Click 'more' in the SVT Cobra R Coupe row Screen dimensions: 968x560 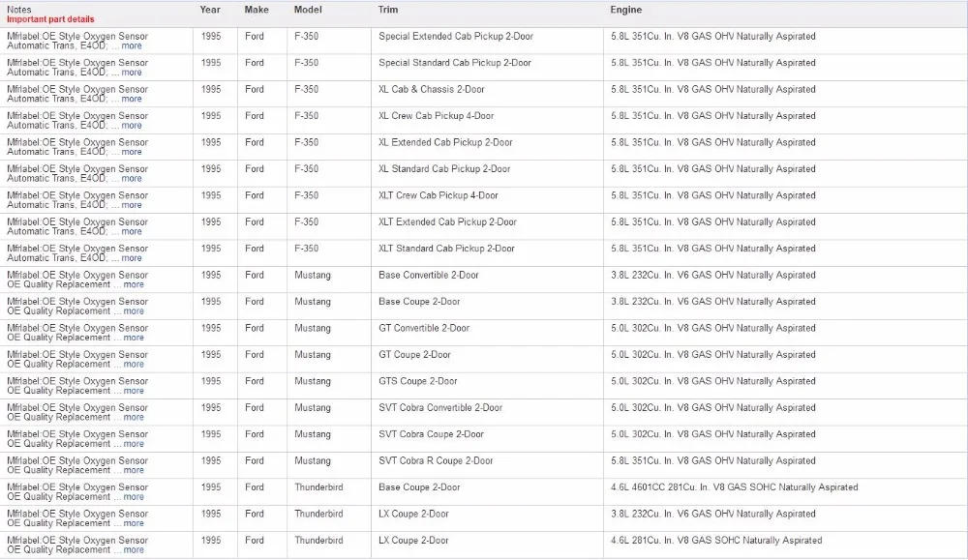click(134, 470)
